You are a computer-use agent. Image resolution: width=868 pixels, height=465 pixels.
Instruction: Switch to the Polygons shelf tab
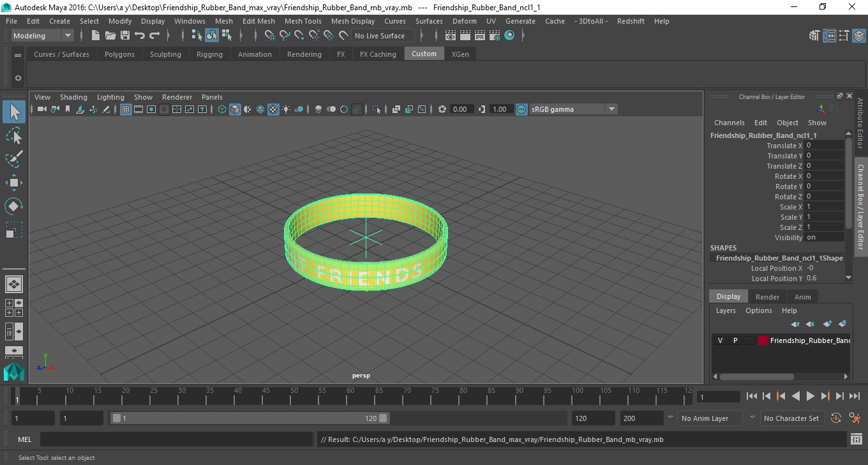click(x=119, y=54)
